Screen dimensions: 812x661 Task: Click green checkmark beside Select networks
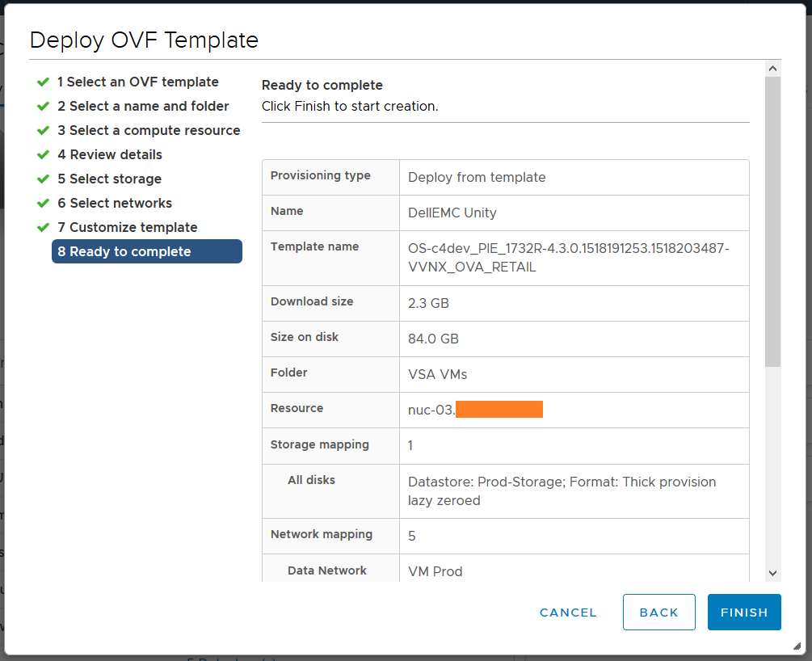[x=43, y=203]
